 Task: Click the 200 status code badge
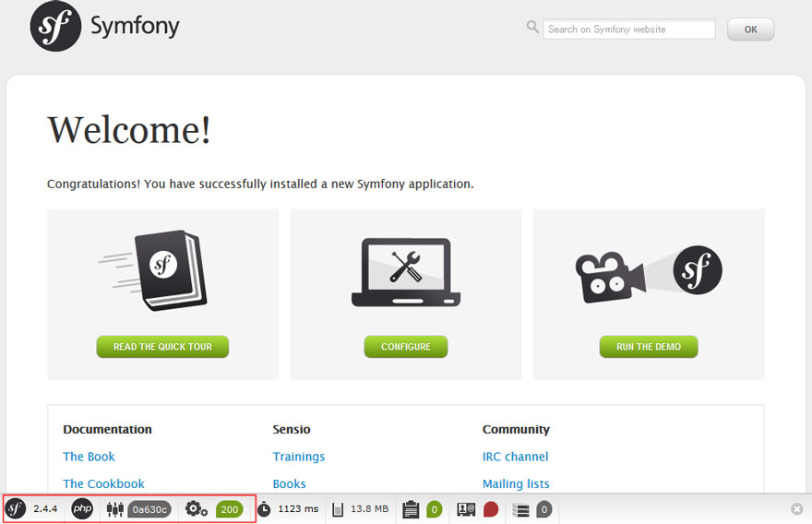pos(230,509)
